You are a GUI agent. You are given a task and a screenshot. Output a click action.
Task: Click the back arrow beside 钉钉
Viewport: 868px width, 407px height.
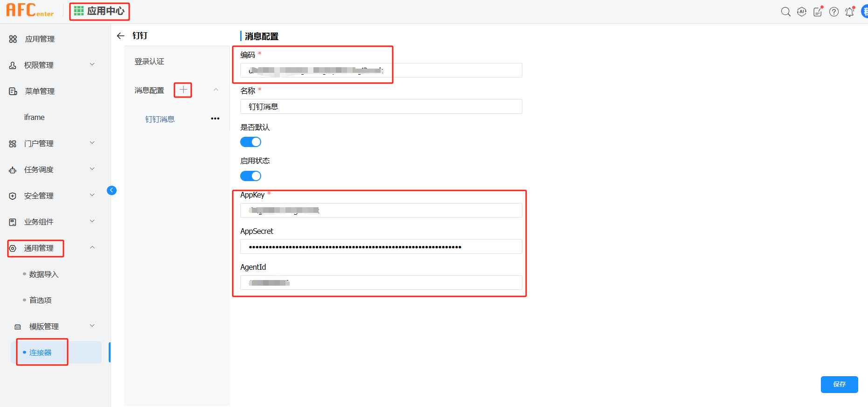coord(121,36)
